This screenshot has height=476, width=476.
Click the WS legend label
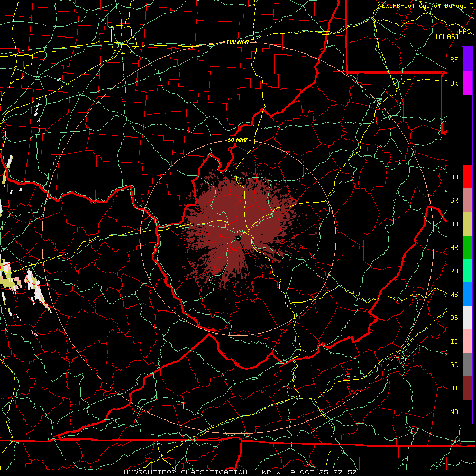point(454,295)
